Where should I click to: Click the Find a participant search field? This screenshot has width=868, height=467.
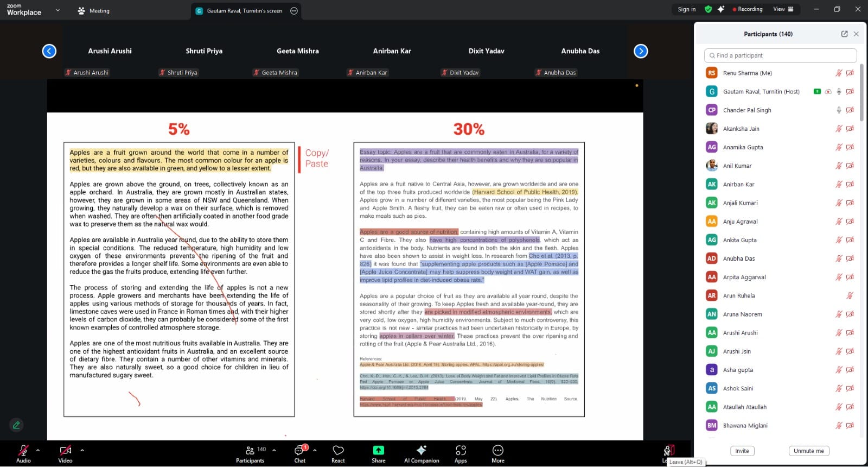point(780,55)
